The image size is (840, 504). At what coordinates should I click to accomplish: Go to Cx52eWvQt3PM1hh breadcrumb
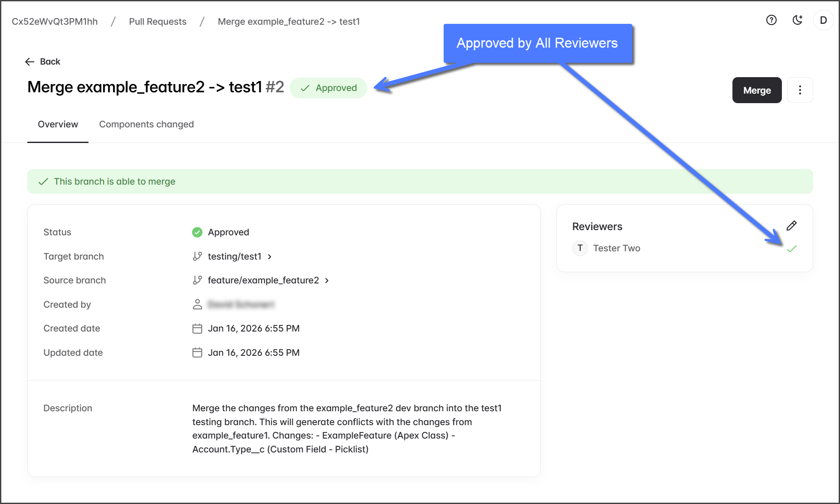pos(55,22)
